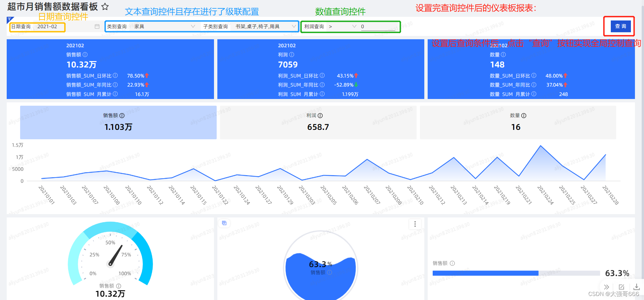This screenshot has height=300, width=644.
Task: Click the x-axis label 20210224
Action: pos(545,195)
